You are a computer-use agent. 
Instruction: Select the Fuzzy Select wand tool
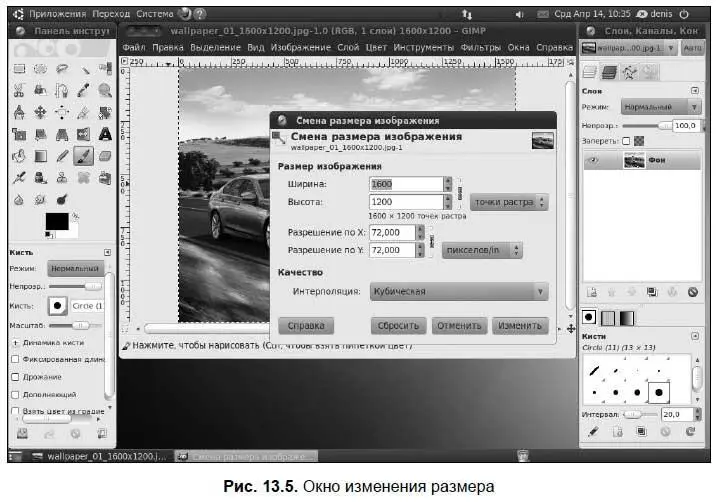pyautogui.click(x=84, y=69)
